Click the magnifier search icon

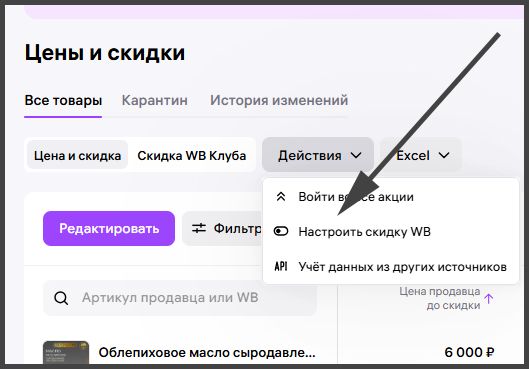[61, 298]
